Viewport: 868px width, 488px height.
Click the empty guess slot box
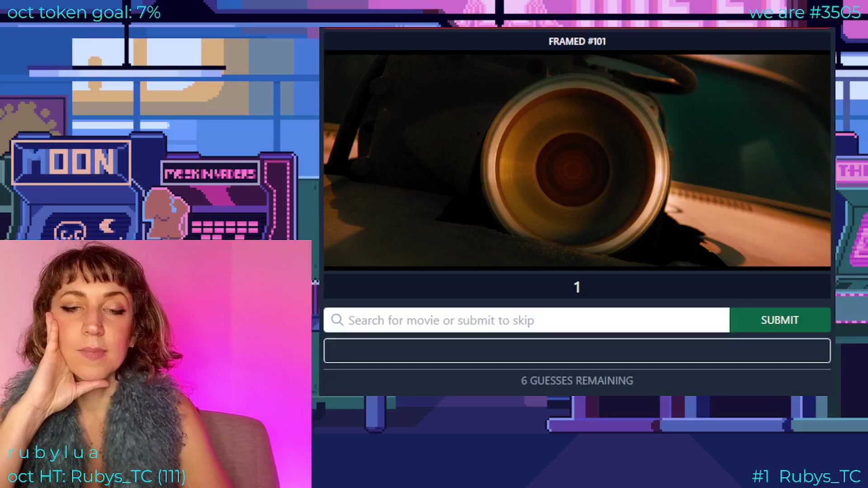coord(577,351)
